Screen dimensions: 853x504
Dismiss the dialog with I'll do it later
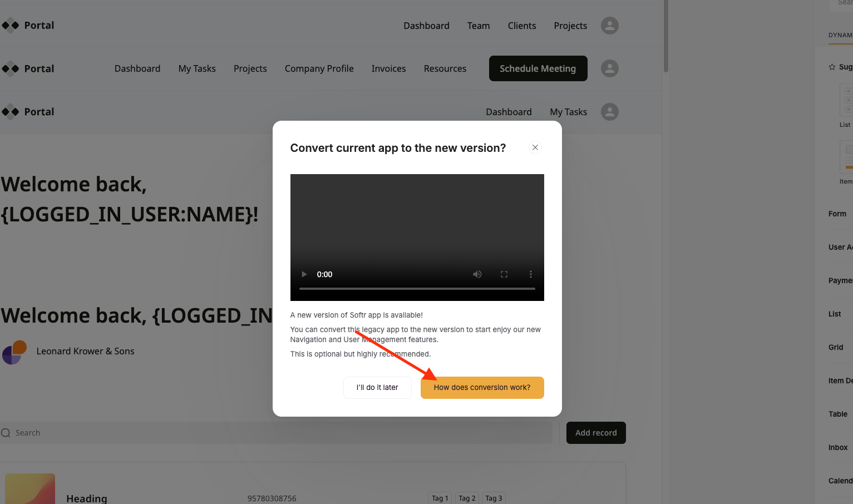click(x=377, y=387)
